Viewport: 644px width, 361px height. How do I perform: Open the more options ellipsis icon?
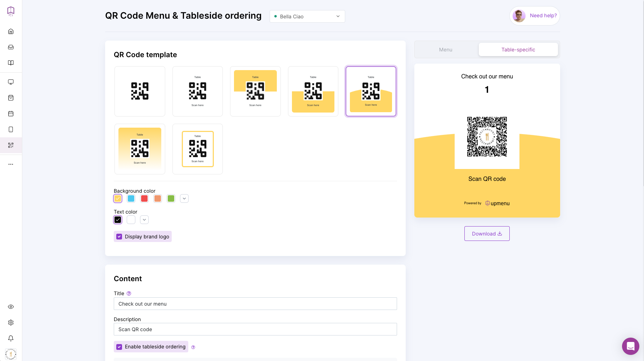click(x=11, y=164)
